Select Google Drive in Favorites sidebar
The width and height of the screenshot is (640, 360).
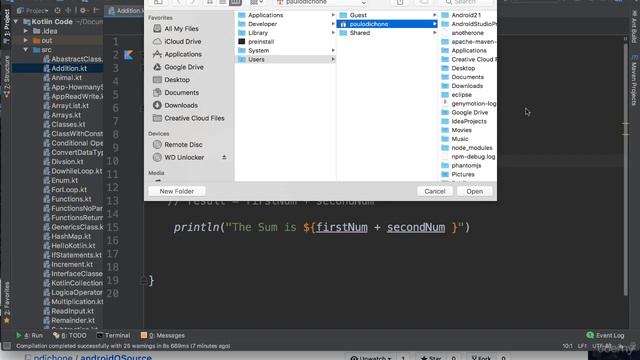pyautogui.click(x=178, y=67)
